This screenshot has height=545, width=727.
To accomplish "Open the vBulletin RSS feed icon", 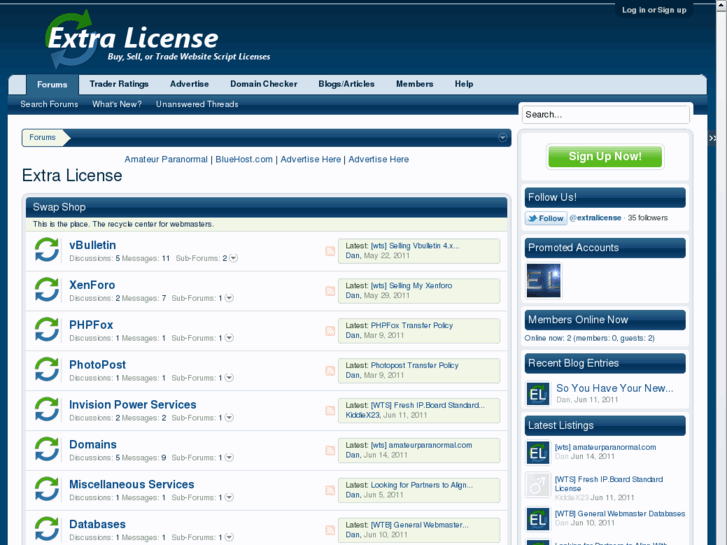I will (x=330, y=251).
